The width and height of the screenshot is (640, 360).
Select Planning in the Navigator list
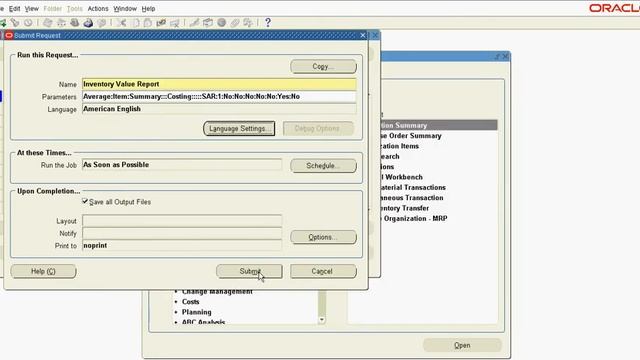tap(197, 312)
